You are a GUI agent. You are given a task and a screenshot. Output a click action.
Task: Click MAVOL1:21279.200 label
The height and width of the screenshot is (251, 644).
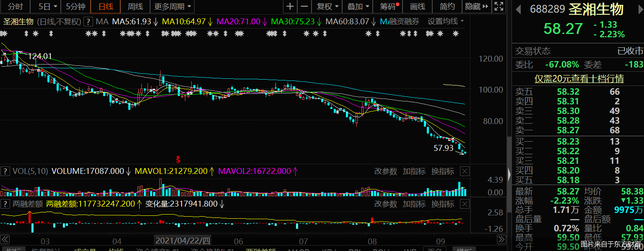171,171
